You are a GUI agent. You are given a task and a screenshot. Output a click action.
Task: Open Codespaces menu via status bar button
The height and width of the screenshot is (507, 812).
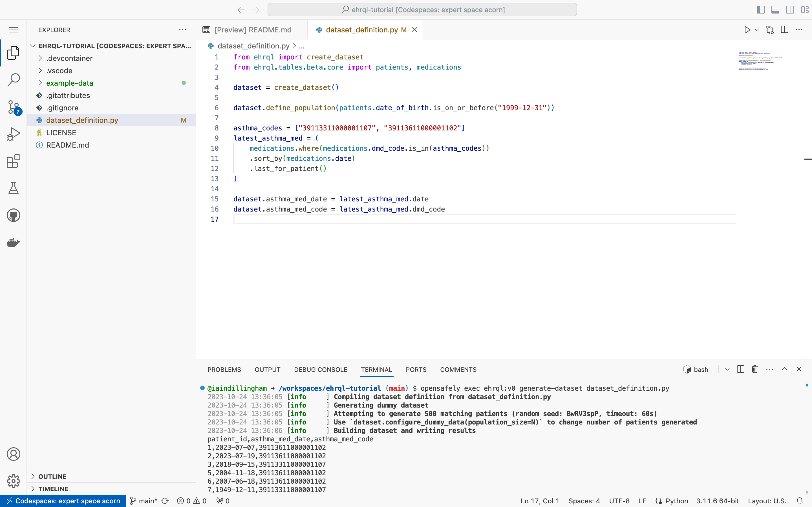coord(62,501)
